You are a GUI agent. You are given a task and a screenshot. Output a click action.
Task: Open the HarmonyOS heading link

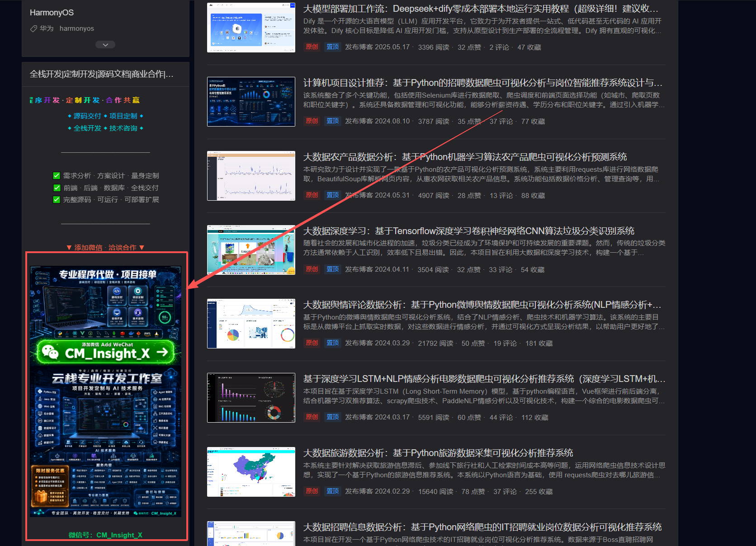52,13
